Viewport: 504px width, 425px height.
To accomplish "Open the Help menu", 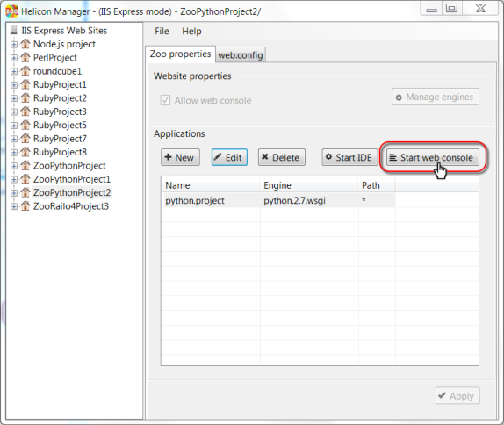I will (191, 32).
